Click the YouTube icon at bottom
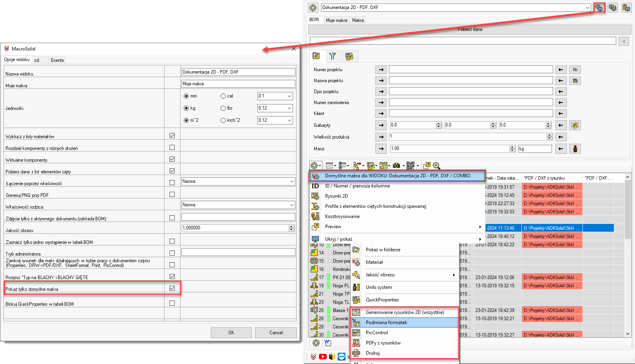The width and height of the screenshot is (635, 364). tap(322, 357)
